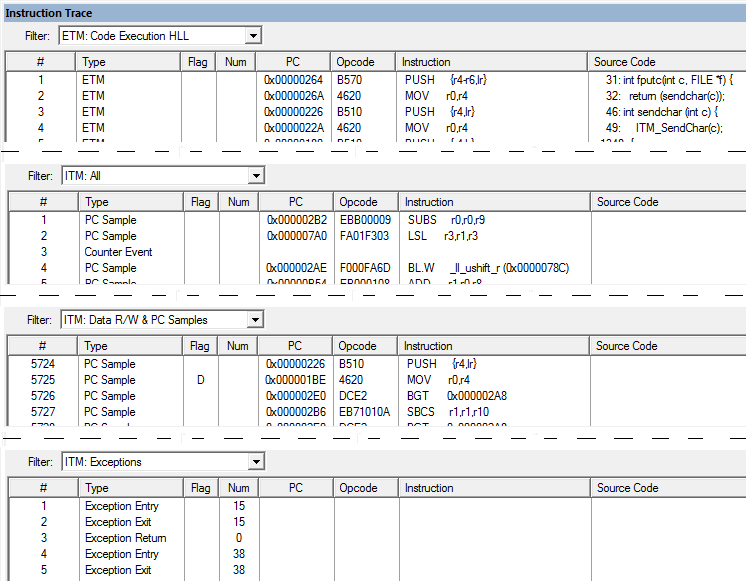Screen dimensions: 746x581
Task: Open the ETM: Code Execution HLL filter dropdown
Action: [253, 36]
